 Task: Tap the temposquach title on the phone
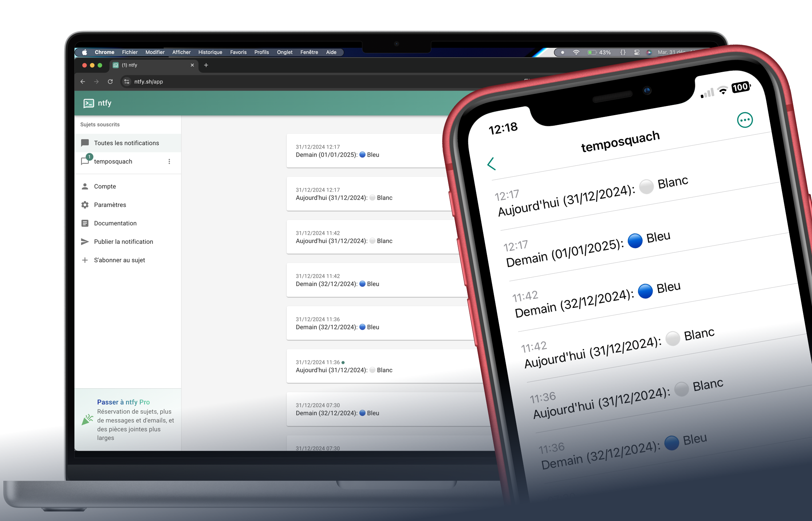point(620,142)
